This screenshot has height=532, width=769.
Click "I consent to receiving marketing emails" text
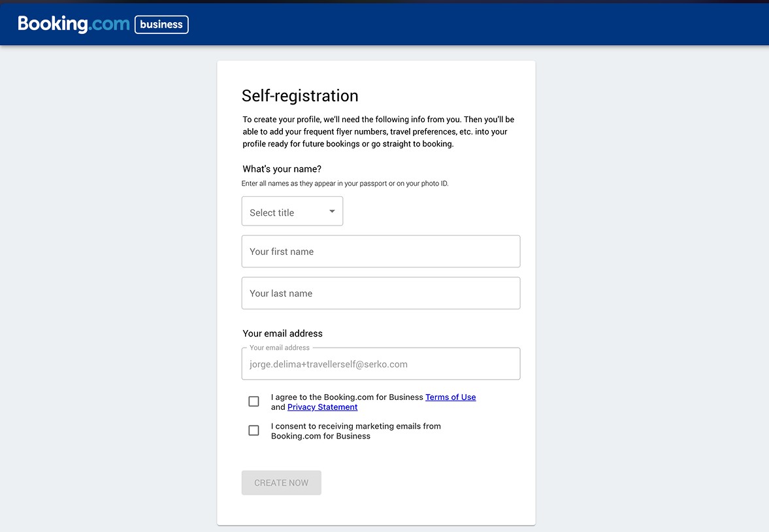356,431
